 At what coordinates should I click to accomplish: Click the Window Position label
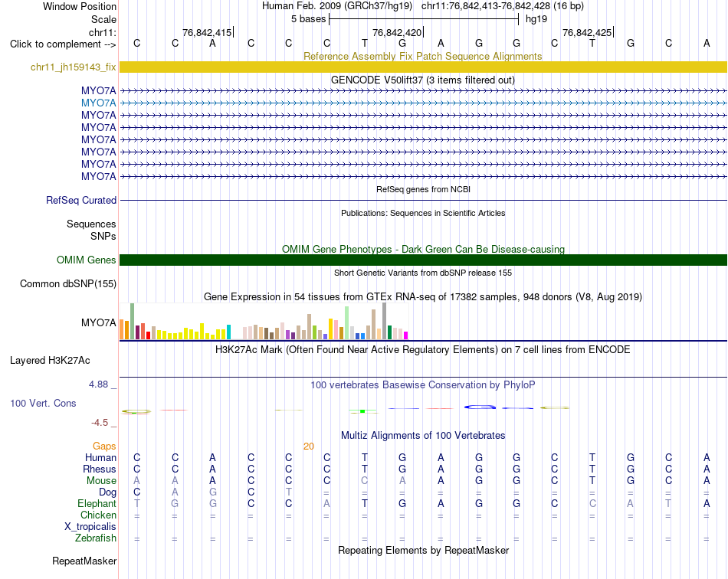tap(80, 6)
